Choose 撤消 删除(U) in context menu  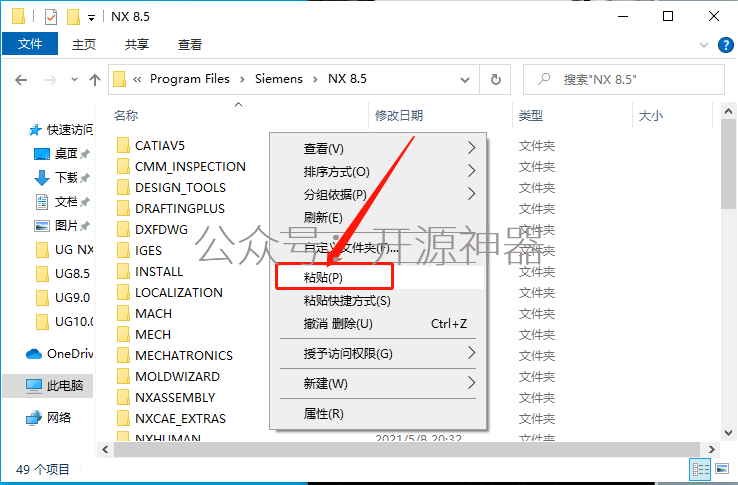click(x=379, y=323)
